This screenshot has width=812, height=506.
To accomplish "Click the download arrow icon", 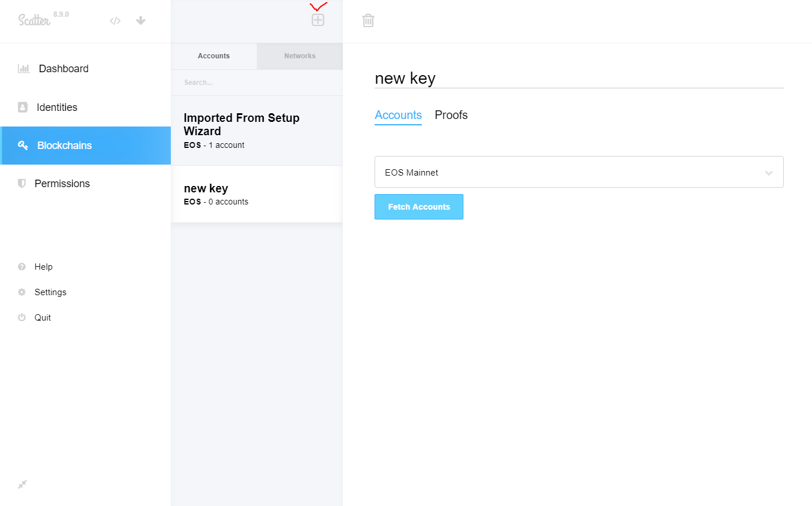I will point(140,21).
